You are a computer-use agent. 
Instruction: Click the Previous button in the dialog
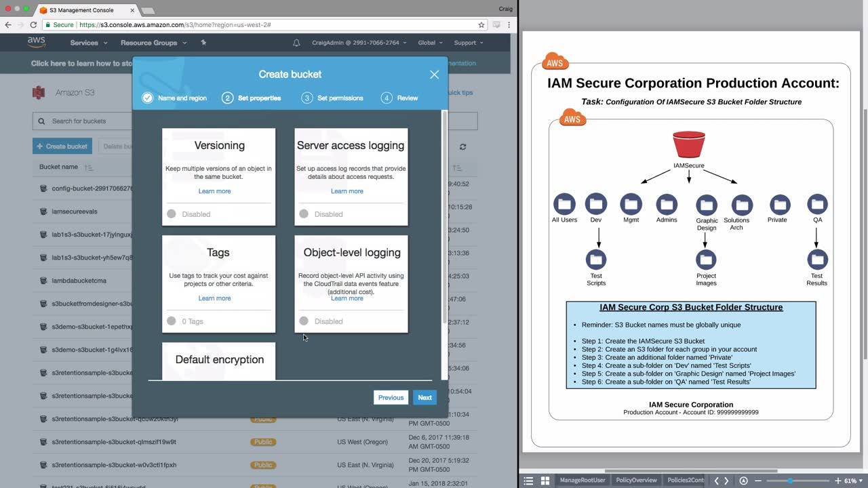click(x=391, y=398)
